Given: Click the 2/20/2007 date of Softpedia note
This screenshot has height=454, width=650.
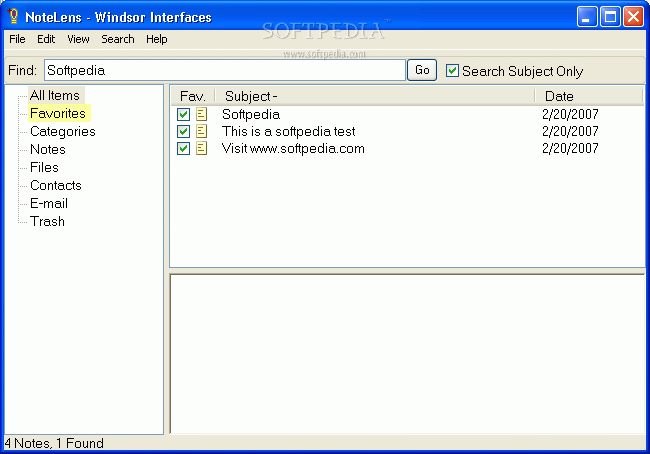Looking at the screenshot, I should [570, 114].
